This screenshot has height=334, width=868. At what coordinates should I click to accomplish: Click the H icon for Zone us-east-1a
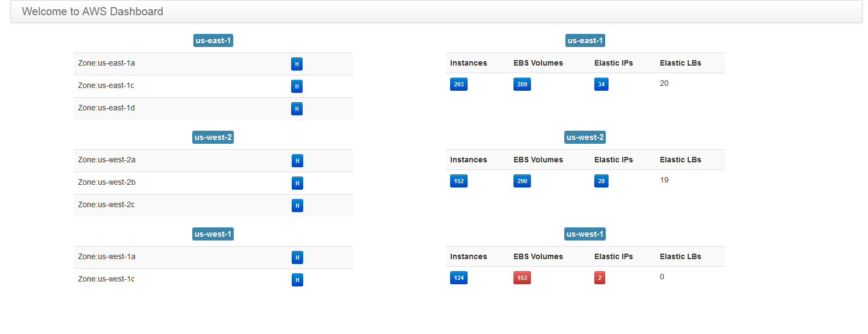click(x=297, y=64)
